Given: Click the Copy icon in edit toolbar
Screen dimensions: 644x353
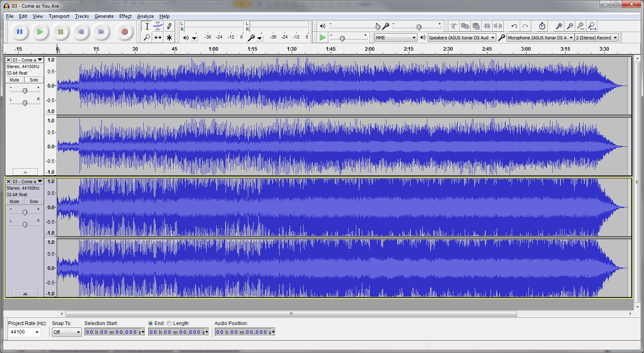Looking at the screenshot, I should click(x=465, y=26).
